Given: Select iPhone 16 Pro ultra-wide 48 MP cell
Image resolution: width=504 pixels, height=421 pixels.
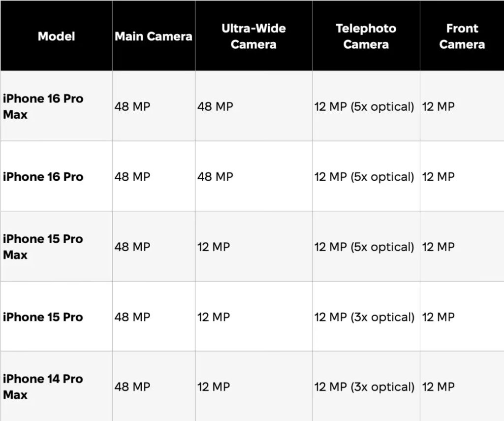Looking at the screenshot, I should 215,177.
